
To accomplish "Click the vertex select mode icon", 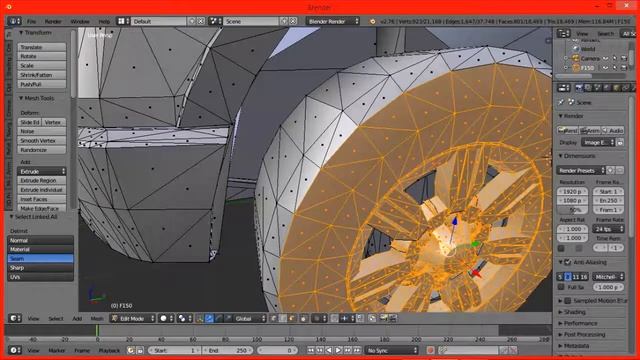I will pos(273,318).
